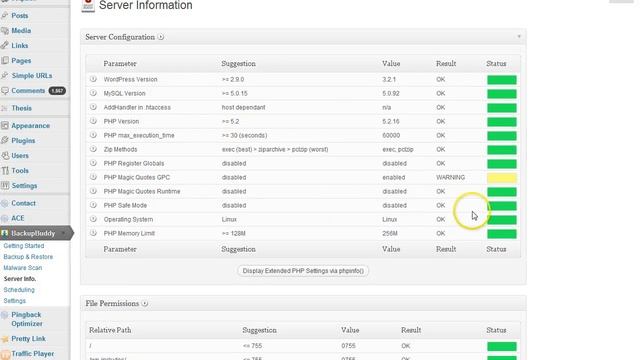
Task: Open BackupBuddy Settings submenu link
Action: (15, 301)
